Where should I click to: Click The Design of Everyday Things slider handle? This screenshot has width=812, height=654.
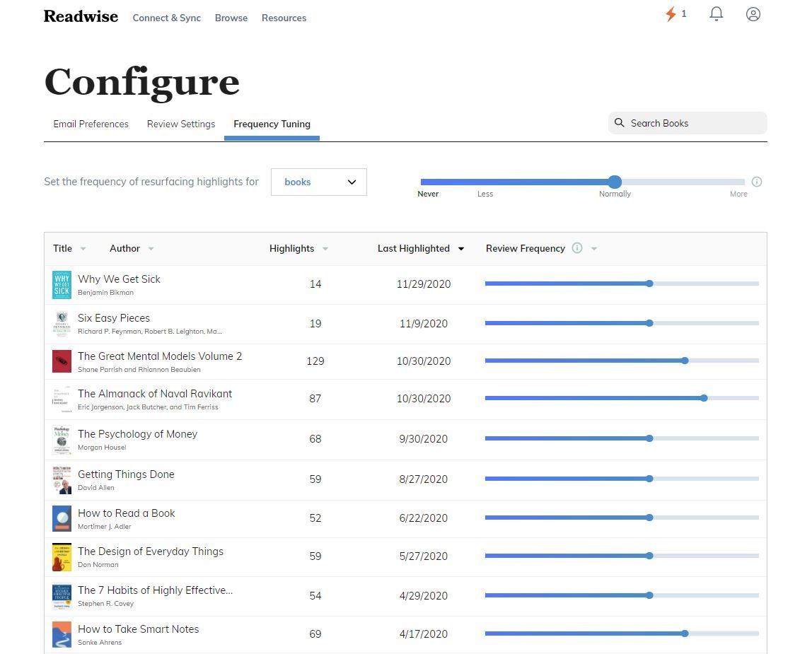click(649, 556)
